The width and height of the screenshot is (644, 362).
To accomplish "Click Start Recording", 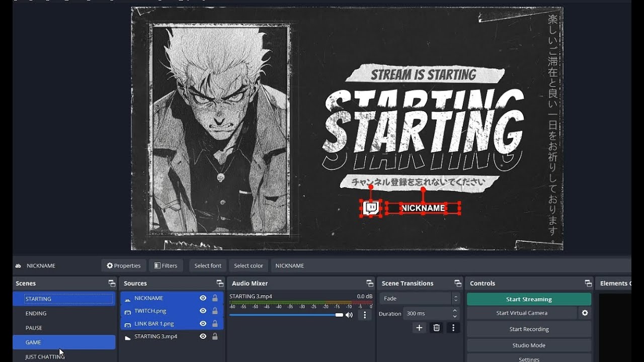I will (529, 329).
